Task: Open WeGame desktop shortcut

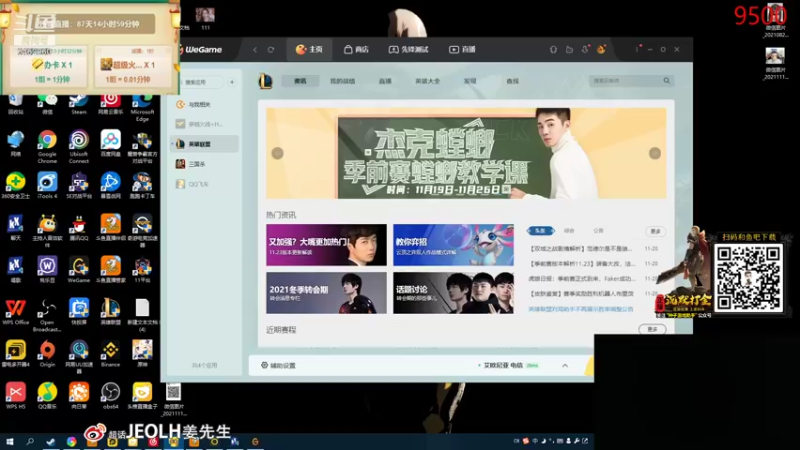Action: click(x=79, y=270)
